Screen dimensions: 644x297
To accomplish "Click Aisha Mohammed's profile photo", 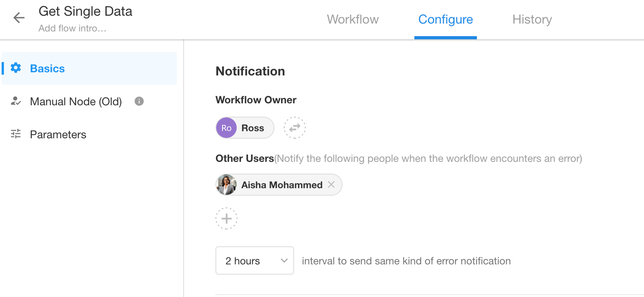I will [226, 185].
